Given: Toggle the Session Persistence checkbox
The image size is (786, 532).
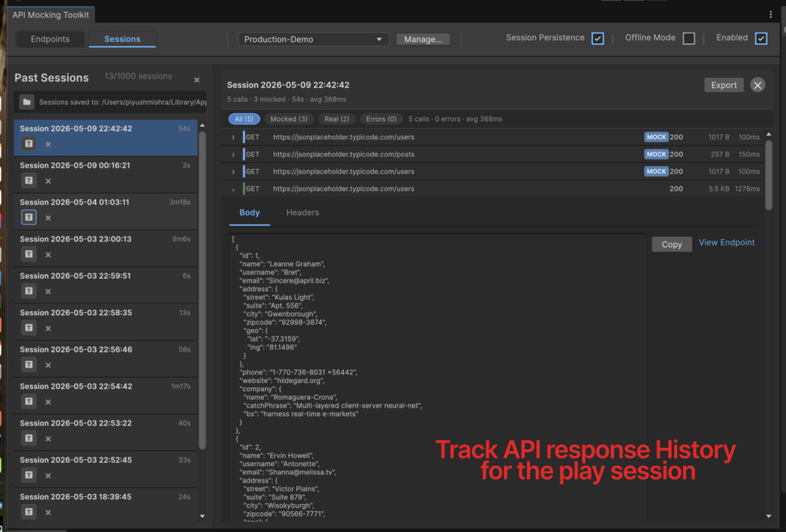Looking at the screenshot, I should pyautogui.click(x=598, y=38).
